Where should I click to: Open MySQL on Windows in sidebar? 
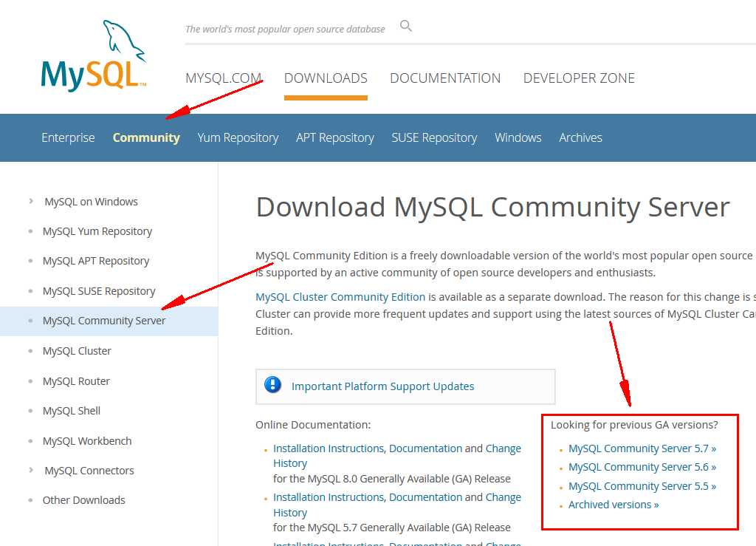point(91,202)
